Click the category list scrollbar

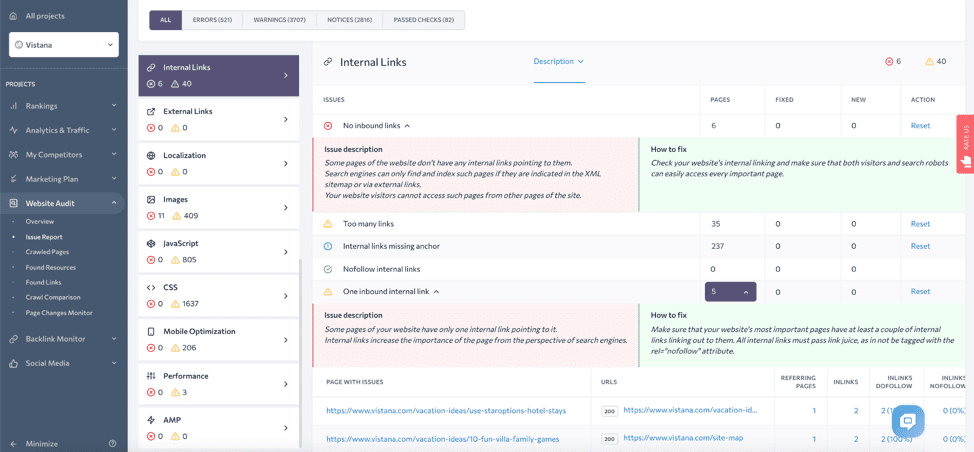click(300, 351)
